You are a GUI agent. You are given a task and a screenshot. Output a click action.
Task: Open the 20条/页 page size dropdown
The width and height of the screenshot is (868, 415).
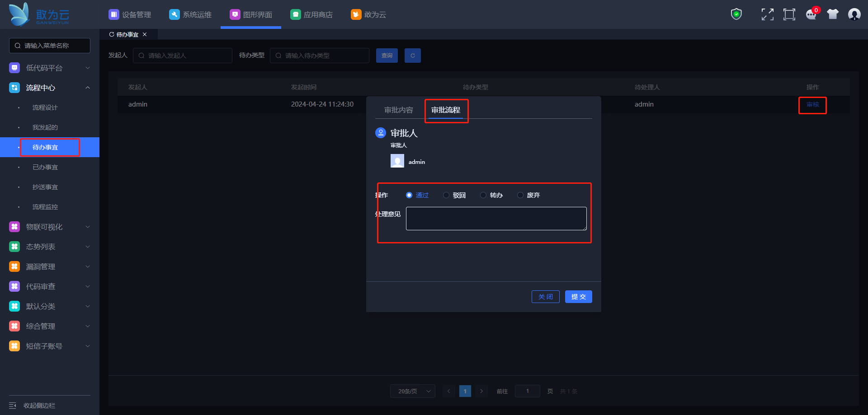[x=413, y=391]
